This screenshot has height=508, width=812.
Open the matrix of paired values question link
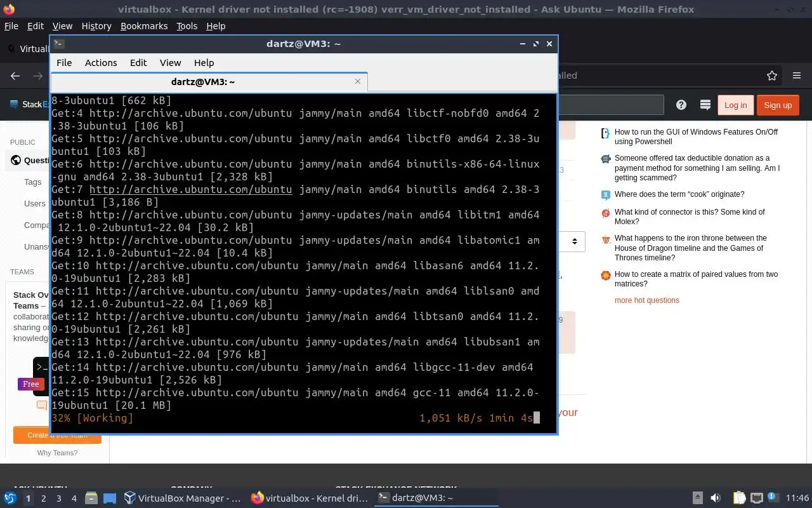pyautogui.click(x=696, y=279)
